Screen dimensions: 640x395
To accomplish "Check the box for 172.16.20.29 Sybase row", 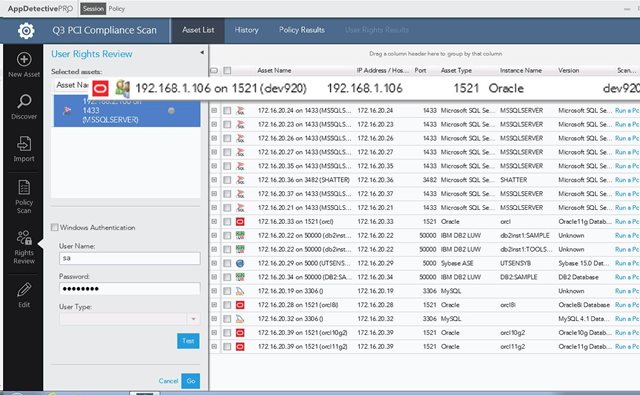I will [x=227, y=263].
